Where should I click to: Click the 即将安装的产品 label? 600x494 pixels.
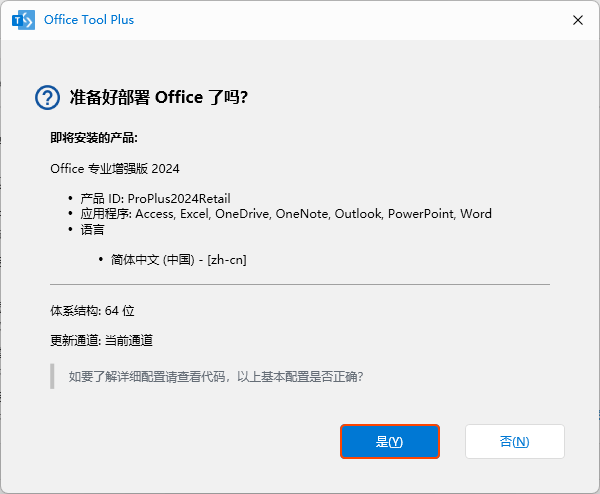(94, 137)
